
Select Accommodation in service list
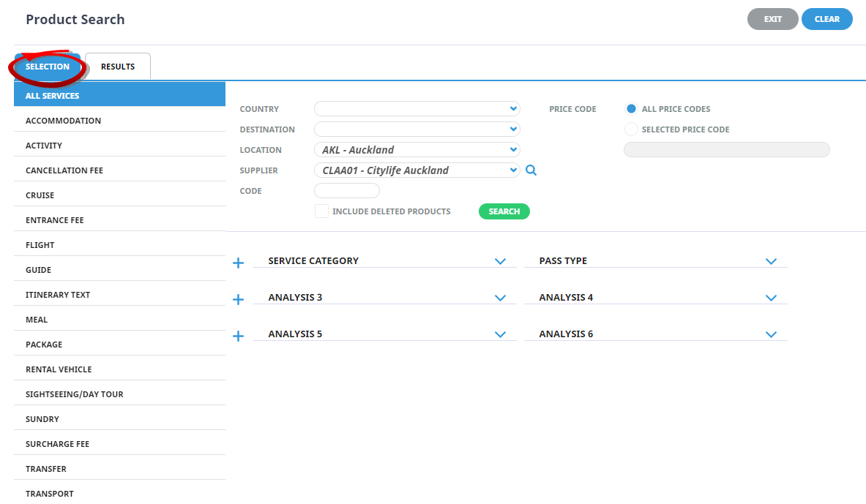click(64, 121)
